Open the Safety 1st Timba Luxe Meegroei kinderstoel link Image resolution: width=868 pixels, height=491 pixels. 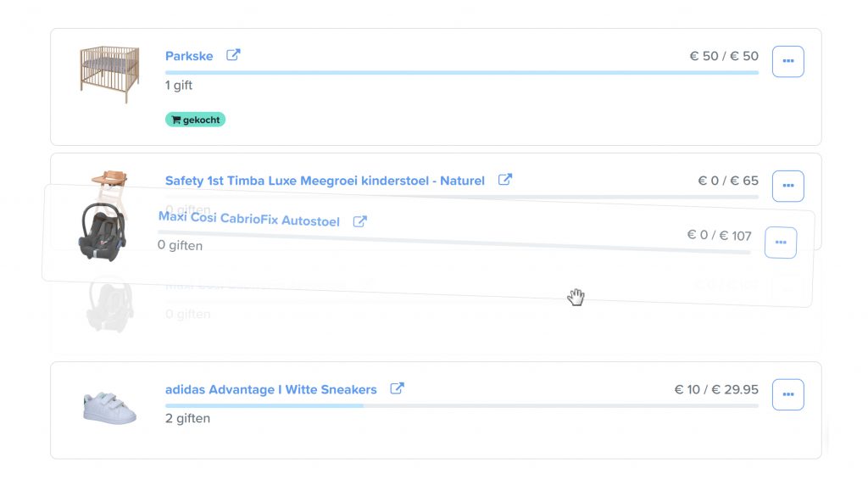(325, 181)
